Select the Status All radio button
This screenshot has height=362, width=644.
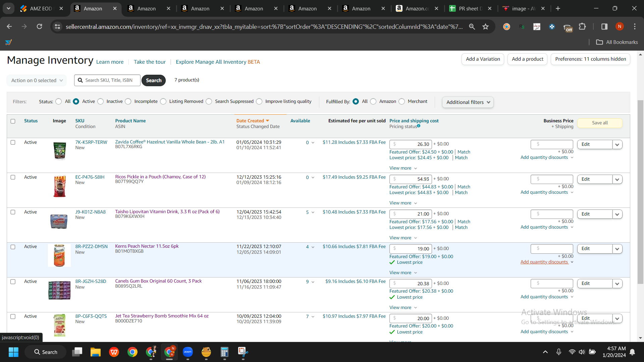point(59,102)
